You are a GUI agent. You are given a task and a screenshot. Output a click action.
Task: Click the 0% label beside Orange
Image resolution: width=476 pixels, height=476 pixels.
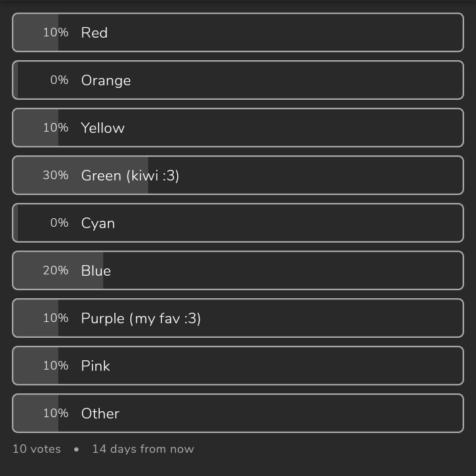pyautogui.click(x=59, y=80)
